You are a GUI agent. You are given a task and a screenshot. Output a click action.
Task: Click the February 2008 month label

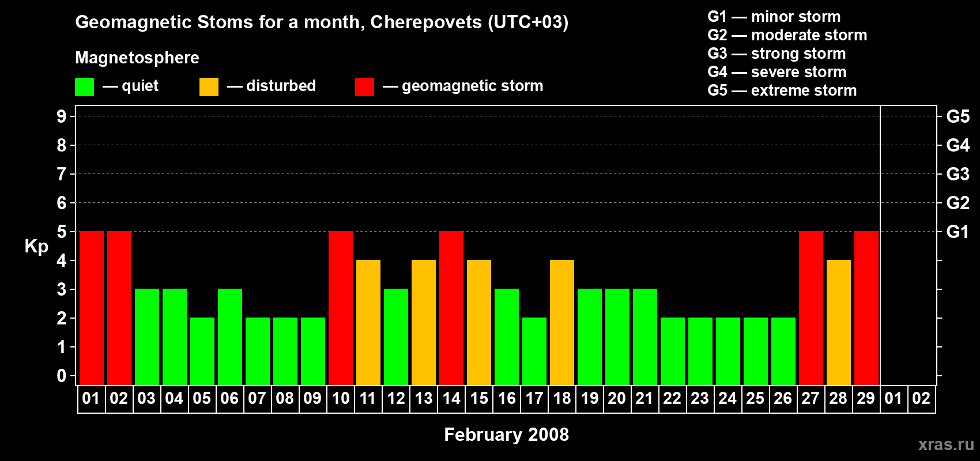pyautogui.click(x=506, y=434)
